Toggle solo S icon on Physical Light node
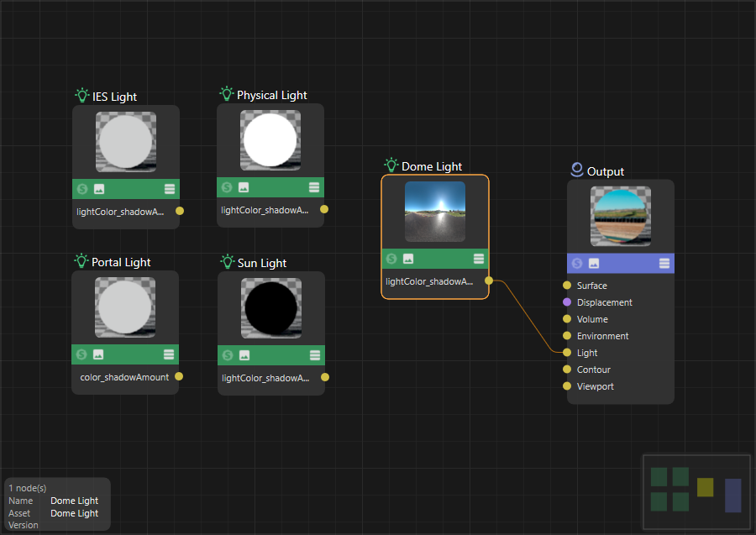The height and width of the screenshot is (535, 756). 227,187
